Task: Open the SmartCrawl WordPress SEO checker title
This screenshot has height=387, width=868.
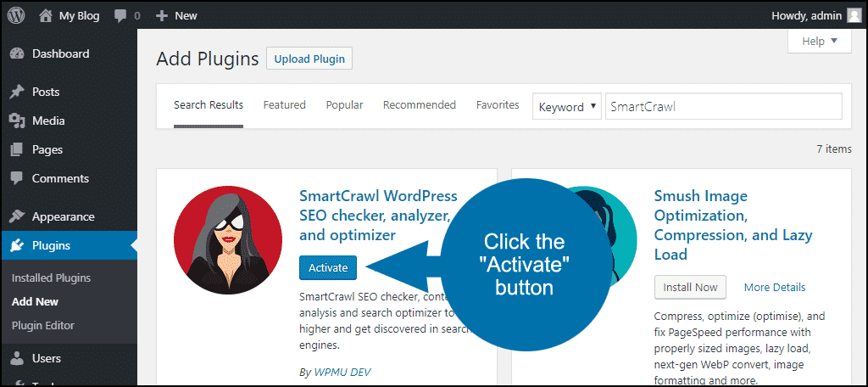Action: [379, 216]
